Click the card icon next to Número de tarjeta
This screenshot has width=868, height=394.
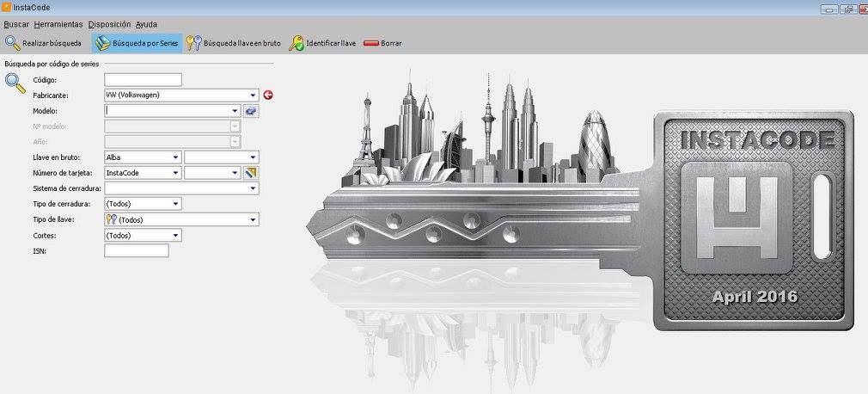click(251, 173)
